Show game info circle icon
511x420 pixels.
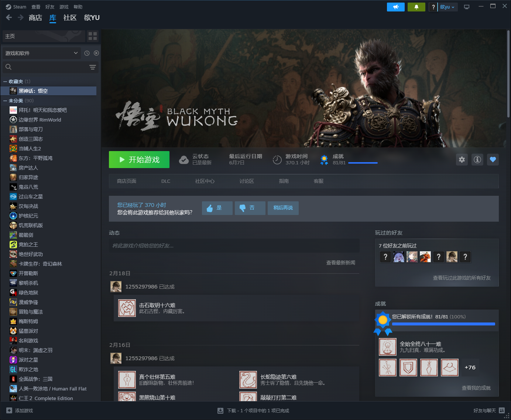pyautogui.click(x=477, y=160)
